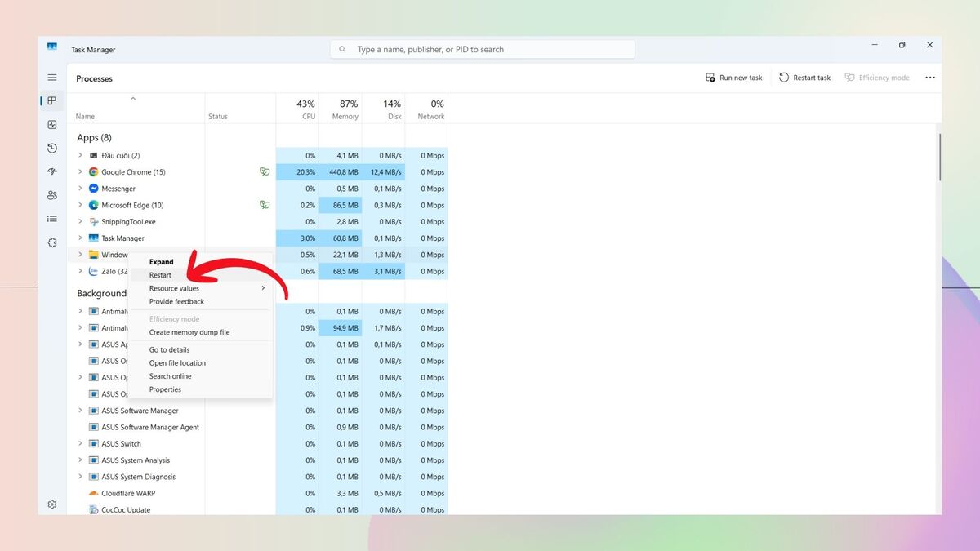Click the 94,9 MB memory value
Image resolution: width=980 pixels, height=551 pixels.
pyautogui.click(x=341, y=328)
